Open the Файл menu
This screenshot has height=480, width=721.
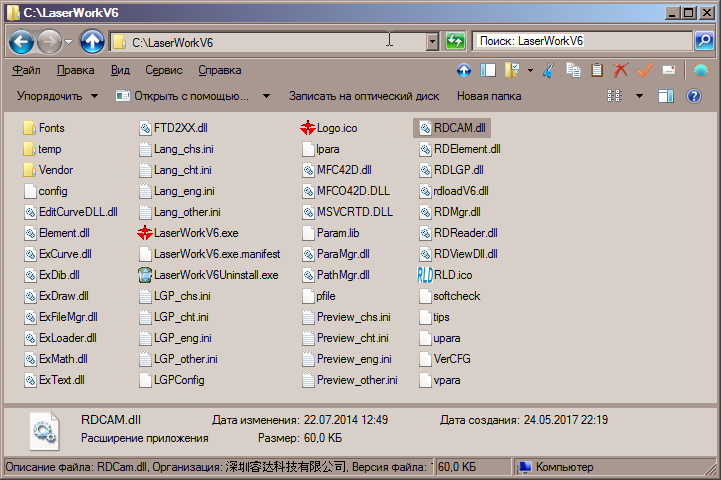click(27, 70)
